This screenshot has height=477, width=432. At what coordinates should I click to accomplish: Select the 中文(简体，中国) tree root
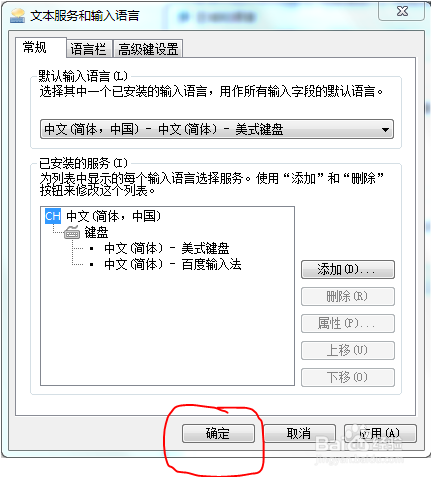113,216
